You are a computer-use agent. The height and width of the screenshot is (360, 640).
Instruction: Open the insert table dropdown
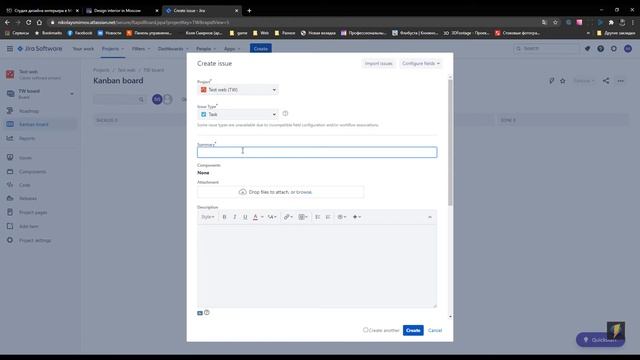click(x=303, y=217)
